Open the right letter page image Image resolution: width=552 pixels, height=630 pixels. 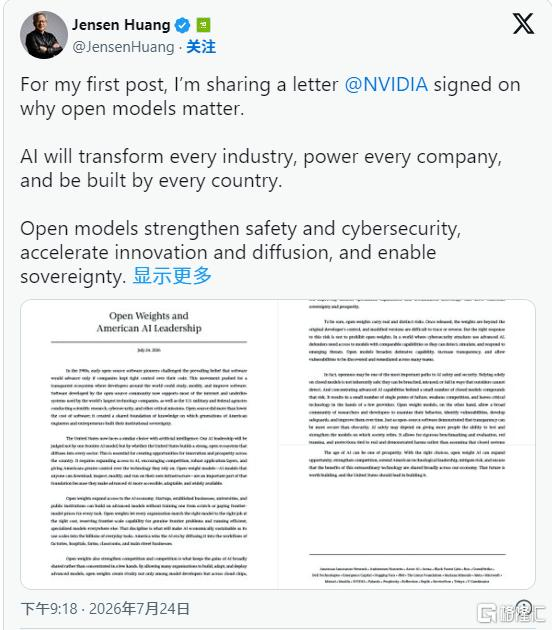pos(407,444)
